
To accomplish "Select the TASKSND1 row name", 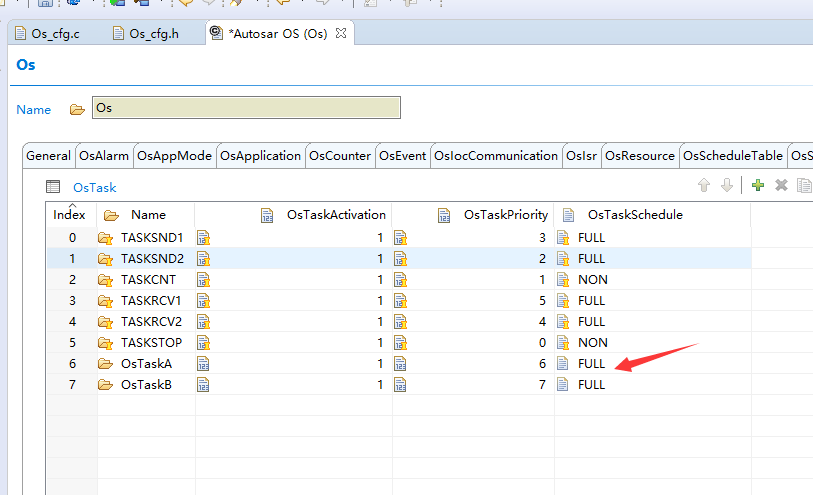I will (152, 238).
